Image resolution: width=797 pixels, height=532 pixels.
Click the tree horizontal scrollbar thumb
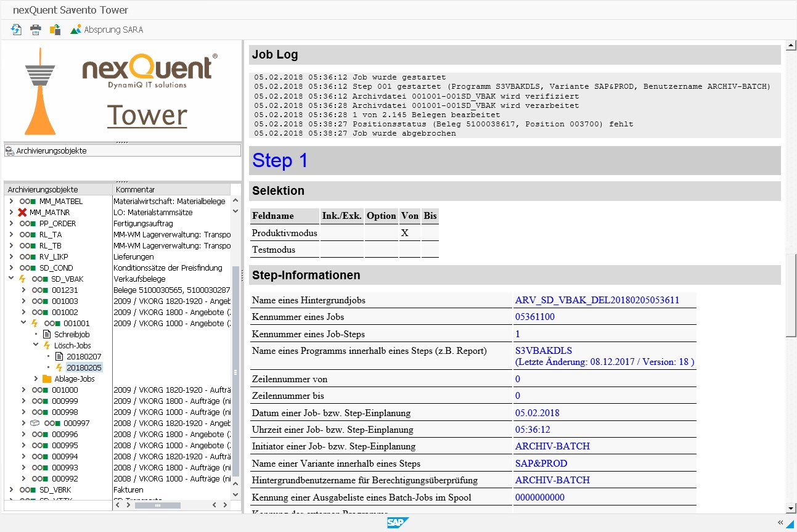coord(157,505)
